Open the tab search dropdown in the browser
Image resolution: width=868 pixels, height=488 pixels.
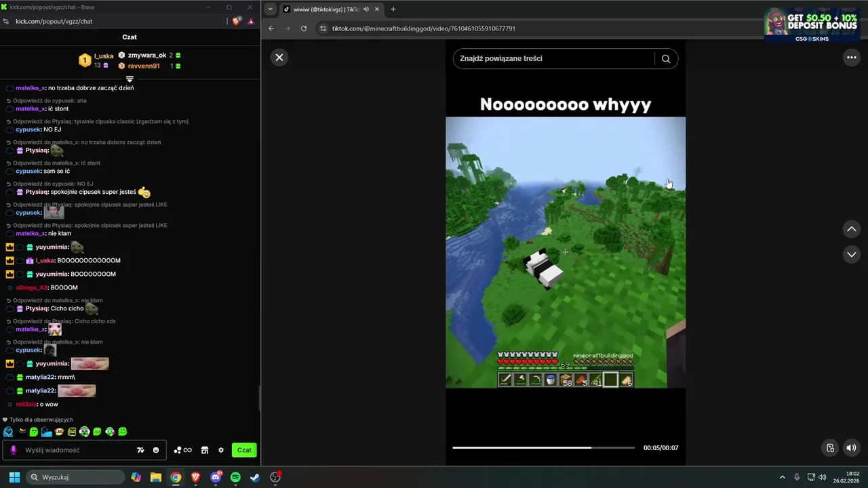pos(271,9)
